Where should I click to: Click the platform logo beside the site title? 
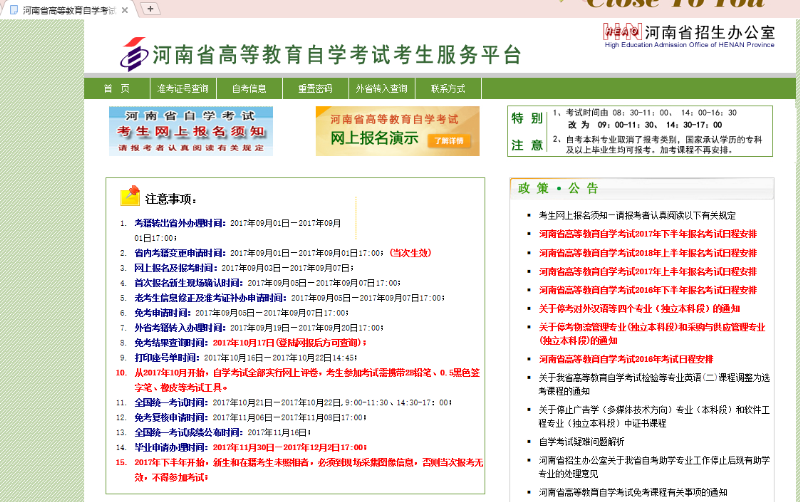pos(134,54)
